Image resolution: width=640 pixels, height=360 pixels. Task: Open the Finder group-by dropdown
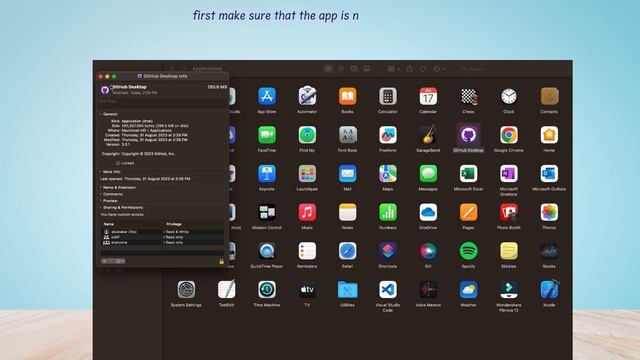tap(393, 69)
